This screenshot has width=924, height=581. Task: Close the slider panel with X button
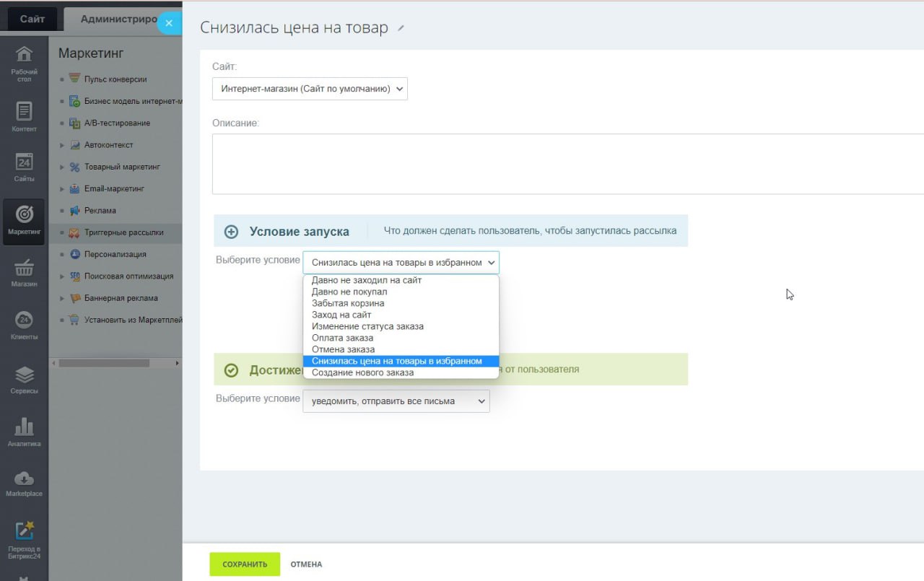pyautogui.click(x=169, y=23)
